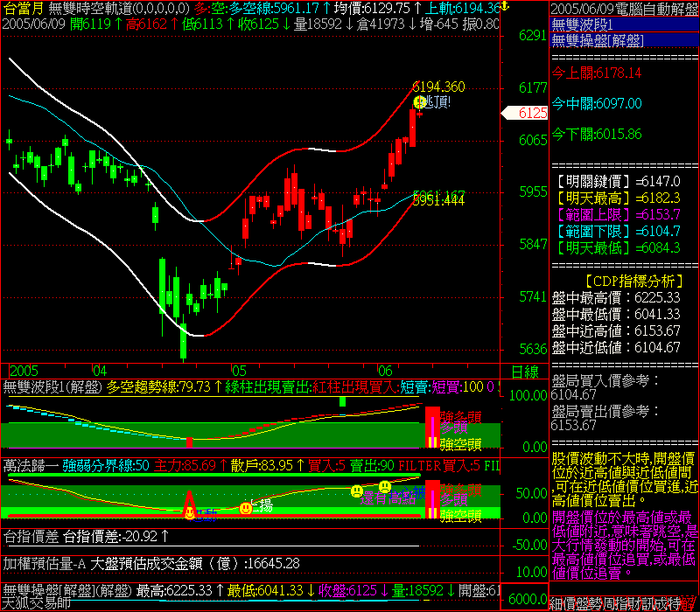Click the "散戶:83.95" value
The width and height of the screenshot is (700, 612).
261,466
